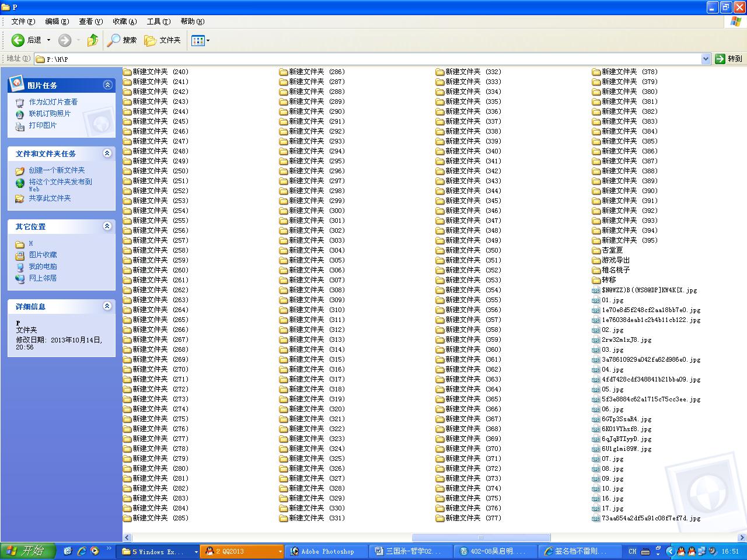The height and width of the screenshot is (560, 747).
Task: Select folder 新建文件夹 (300)
Action: [x=312, y=211]
